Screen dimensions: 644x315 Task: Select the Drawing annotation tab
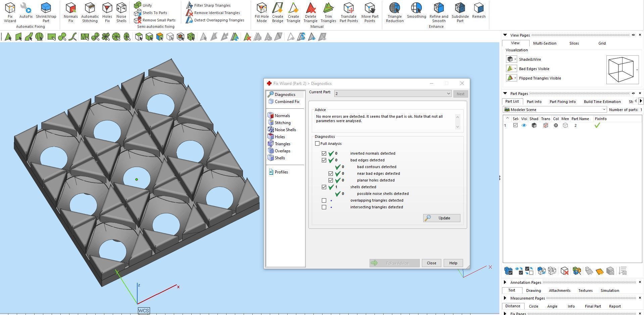(x=533, y=291)
